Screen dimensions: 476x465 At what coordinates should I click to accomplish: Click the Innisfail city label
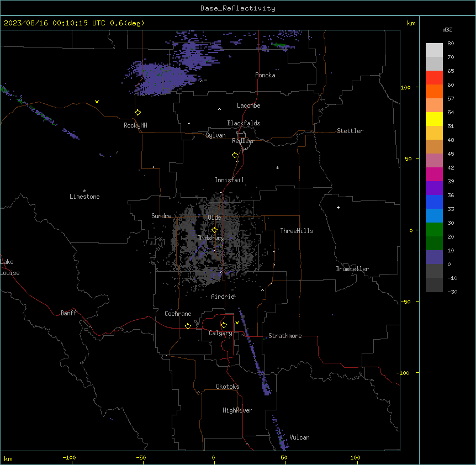click(229, 180)
